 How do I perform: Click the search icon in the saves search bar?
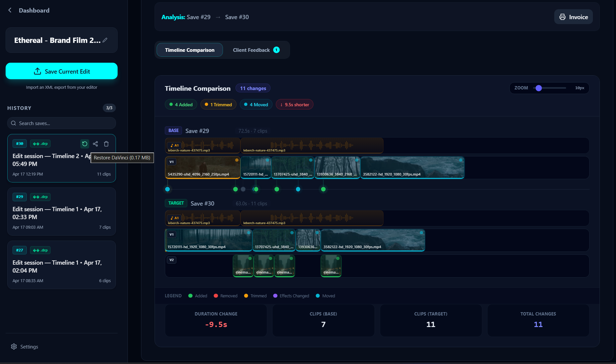(x=13, y=123)
